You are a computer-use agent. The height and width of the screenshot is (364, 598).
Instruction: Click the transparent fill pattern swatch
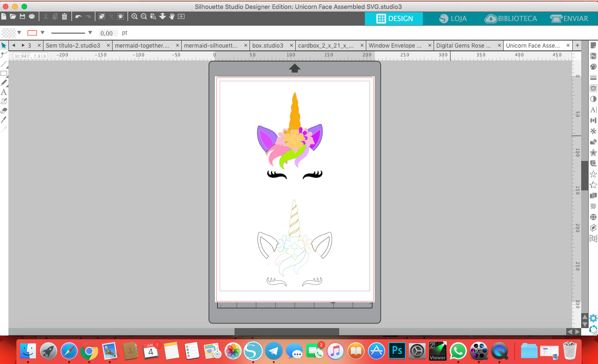[x=8, y=33]
